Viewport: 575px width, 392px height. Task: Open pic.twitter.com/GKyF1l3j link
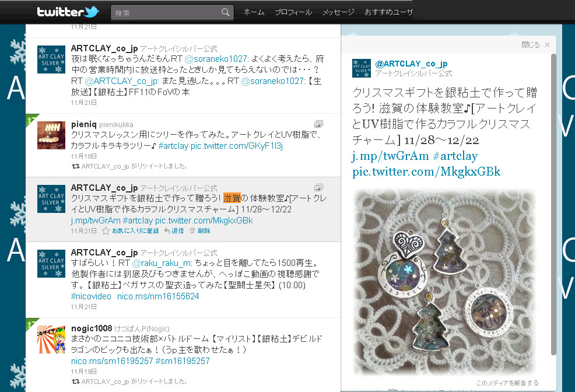237,146
